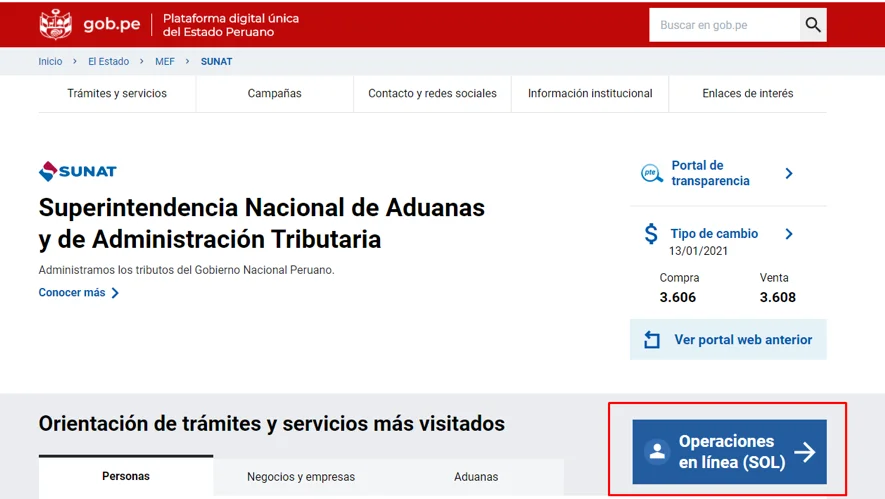Click the Compra label
This screenshot has width=885, height=499.
[679, 278]
